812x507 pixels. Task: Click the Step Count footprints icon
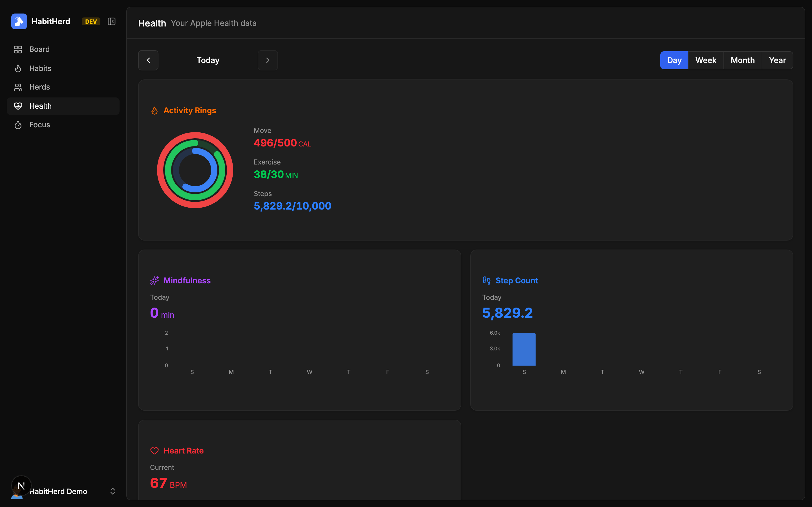[x=487, y=280]
